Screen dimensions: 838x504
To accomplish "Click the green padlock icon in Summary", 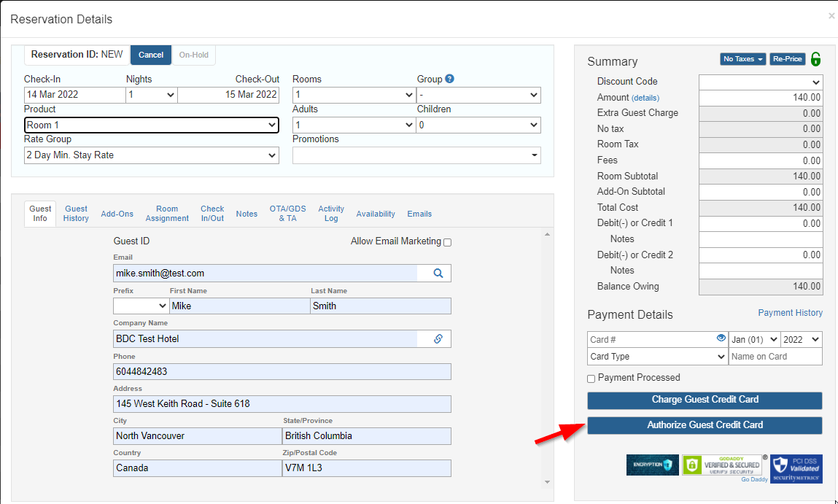I will [x=815, y=59].
